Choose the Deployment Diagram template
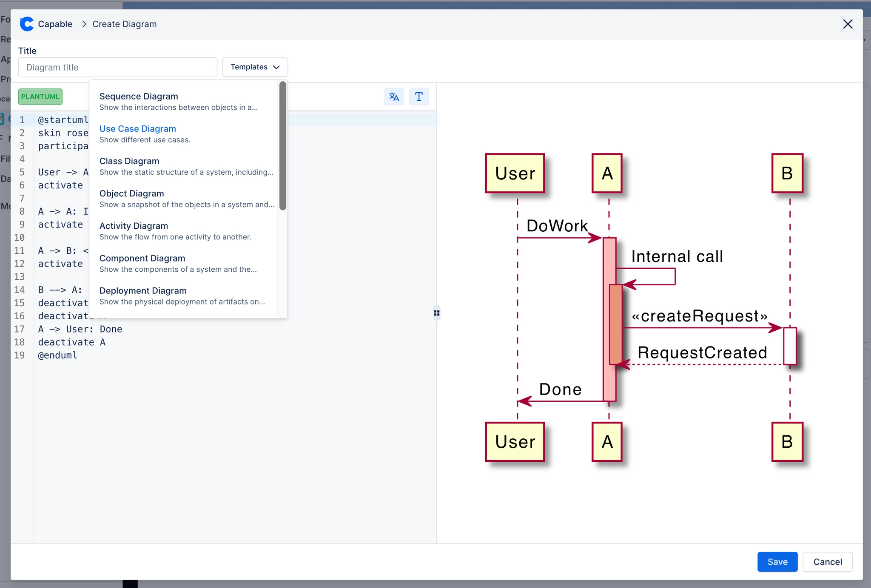This screenshot has height=588, width=871. [184, 295]
